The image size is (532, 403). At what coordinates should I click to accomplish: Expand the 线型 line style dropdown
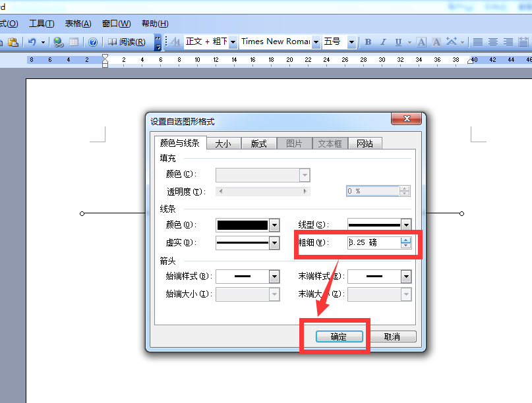[406, 225]
